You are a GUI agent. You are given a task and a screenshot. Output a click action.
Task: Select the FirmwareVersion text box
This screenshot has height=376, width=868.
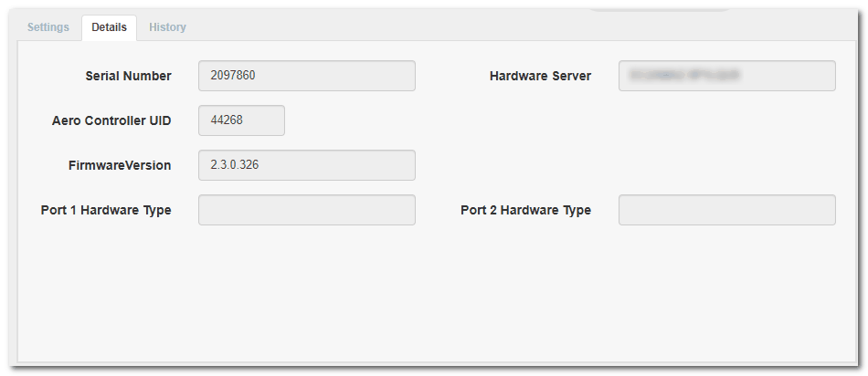(x=306, y=165)
